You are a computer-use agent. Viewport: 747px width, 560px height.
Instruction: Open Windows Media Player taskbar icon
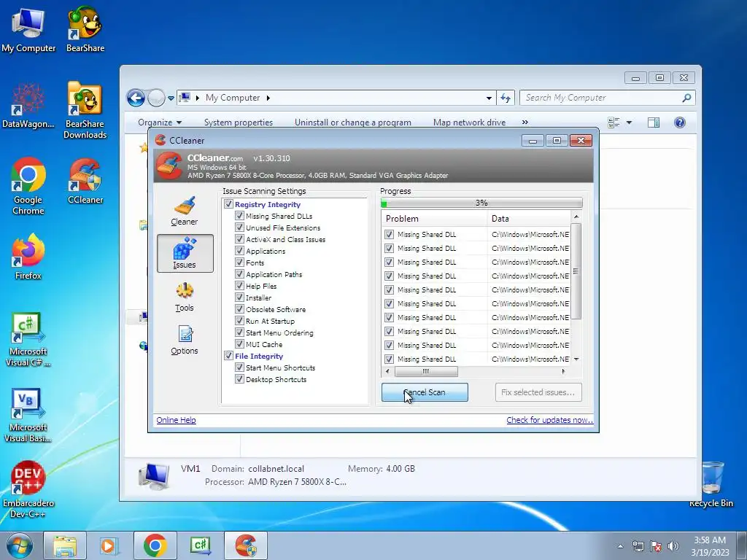click(109, 545)
